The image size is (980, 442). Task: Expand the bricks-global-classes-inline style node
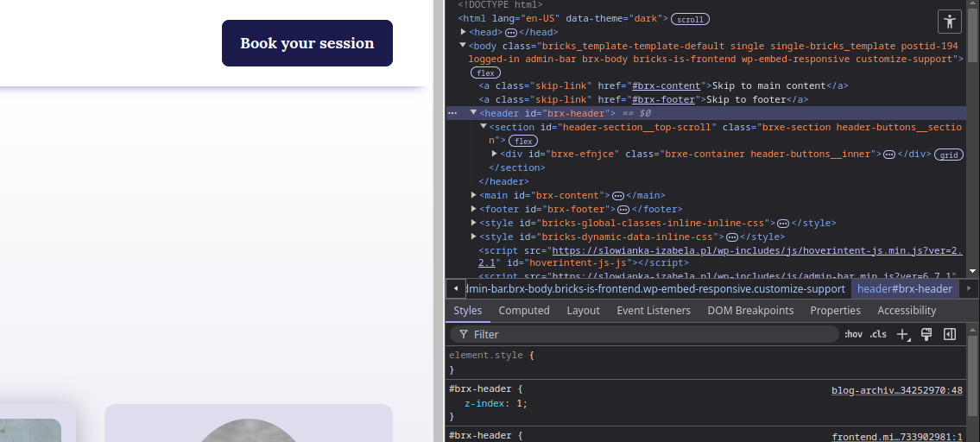(x=474, y=223)
